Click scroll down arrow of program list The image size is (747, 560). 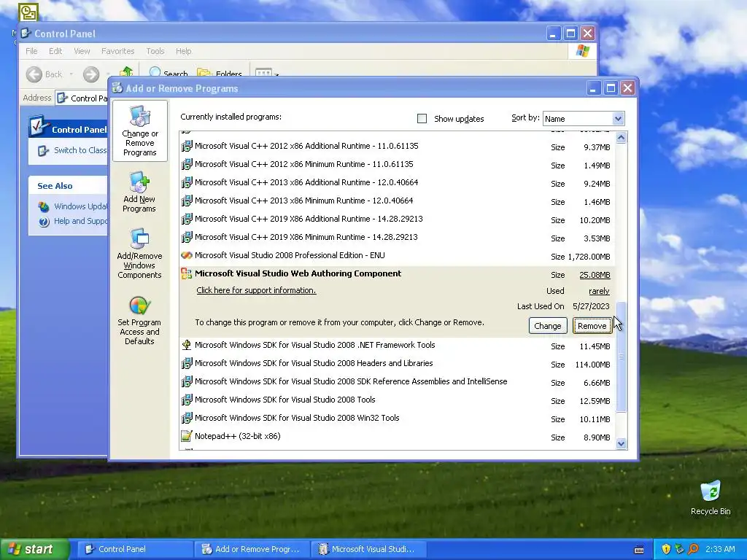pos(621,444)
